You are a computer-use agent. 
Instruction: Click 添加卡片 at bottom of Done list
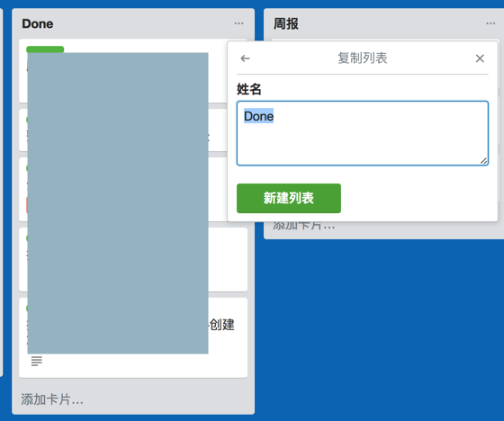tap(52, 399)
